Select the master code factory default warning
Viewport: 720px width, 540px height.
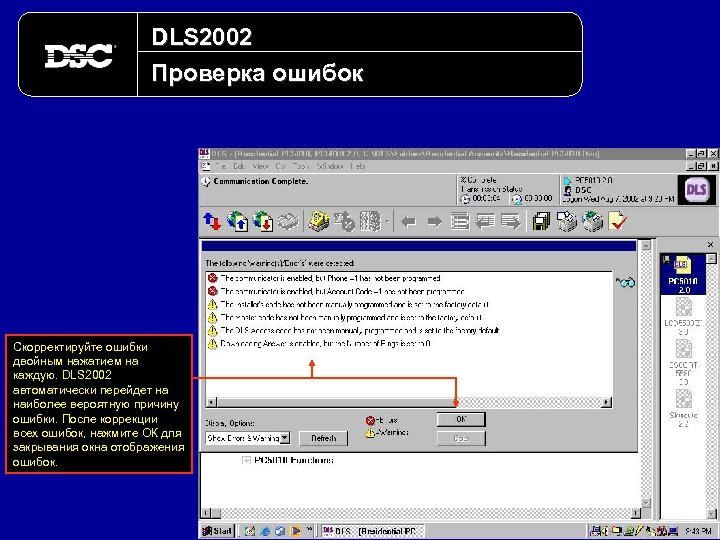coord(345,317)
